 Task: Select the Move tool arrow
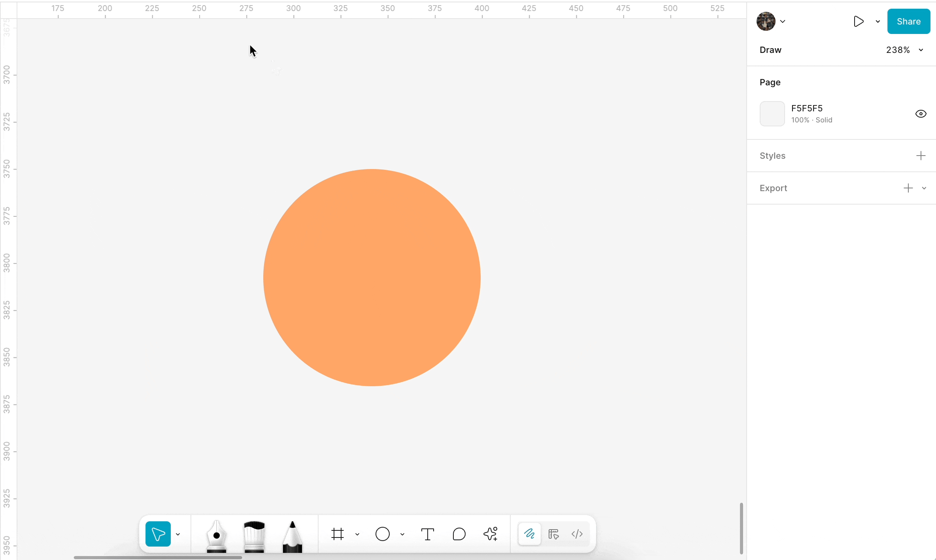click(x=158, y=534)
